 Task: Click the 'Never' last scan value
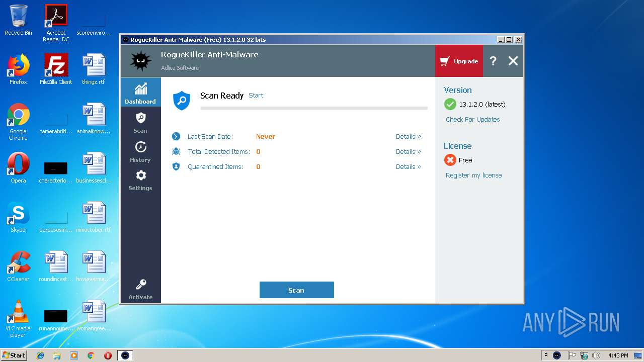pyautogui.click(x=266, y=137)
